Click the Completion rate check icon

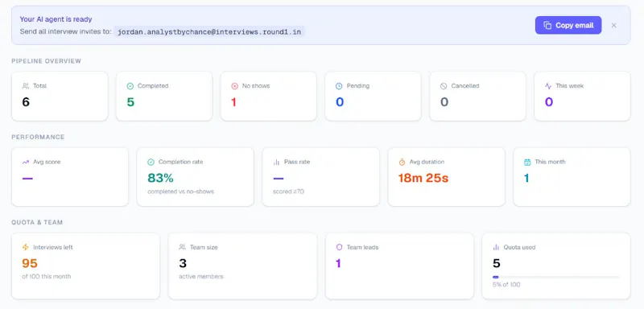151,162
